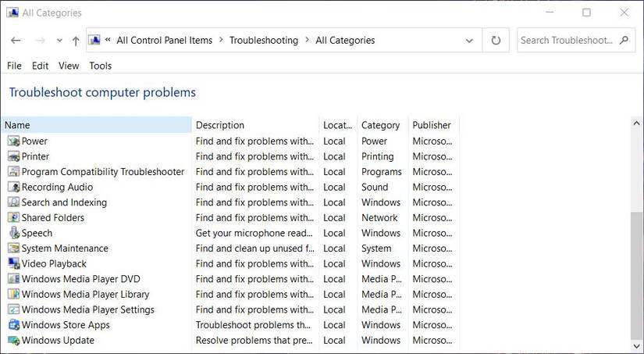Click the search magnifier icon
This screenshot has height=354, width=644.
click(x=624, y=41)
